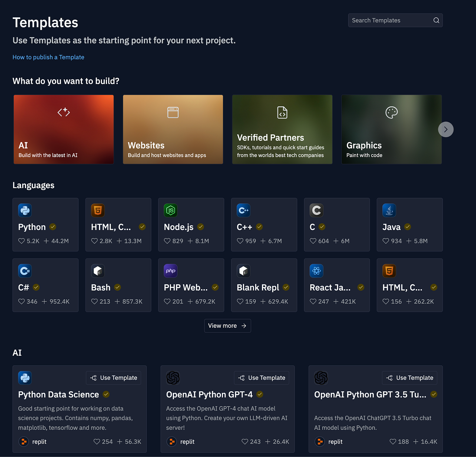Click the OpenAI logo on the GPT-4 template
The image size is (476, 457).
[x=173, y=378]
